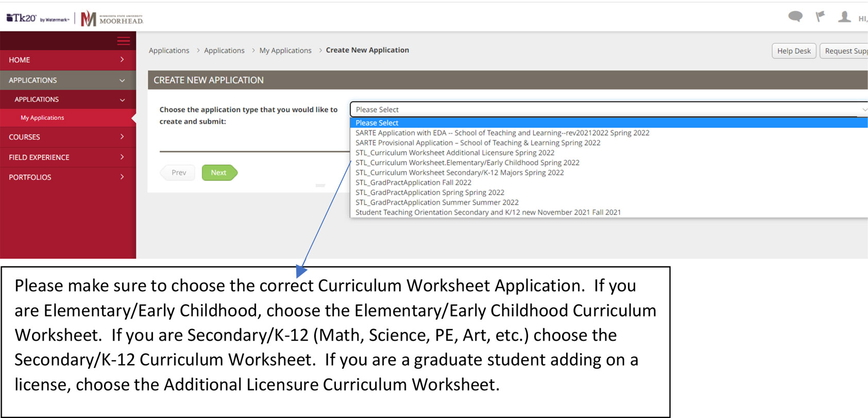Click the Tk20 by Watermark logo
This screenshot has height=418, width=868.
pos(38,19)
